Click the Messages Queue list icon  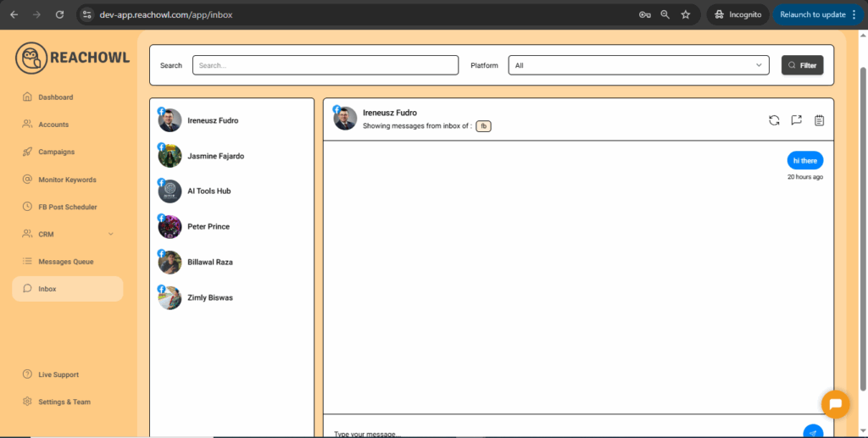(27, 262)
